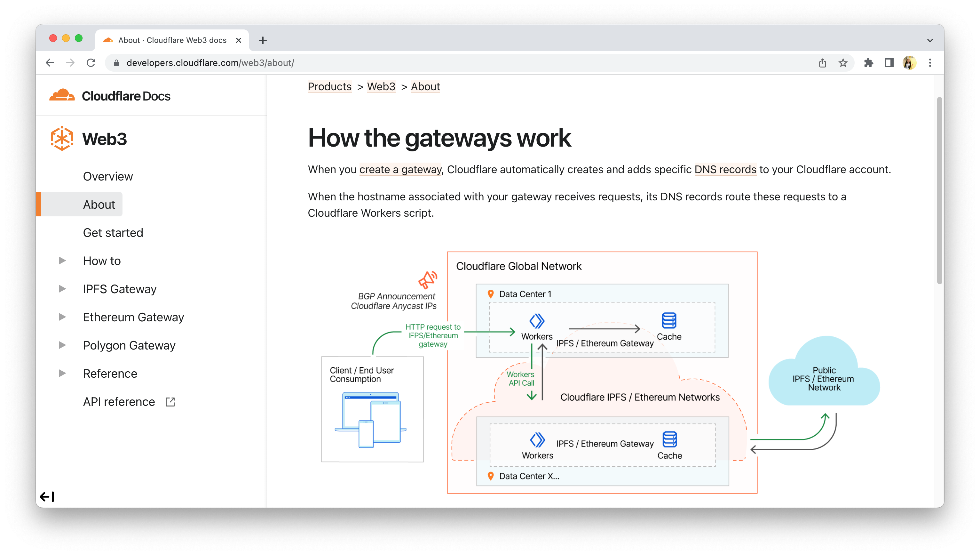The image size is (980, 555).
Task: Expand the IPFS Gateway section arrow
Action: [62, 289]
